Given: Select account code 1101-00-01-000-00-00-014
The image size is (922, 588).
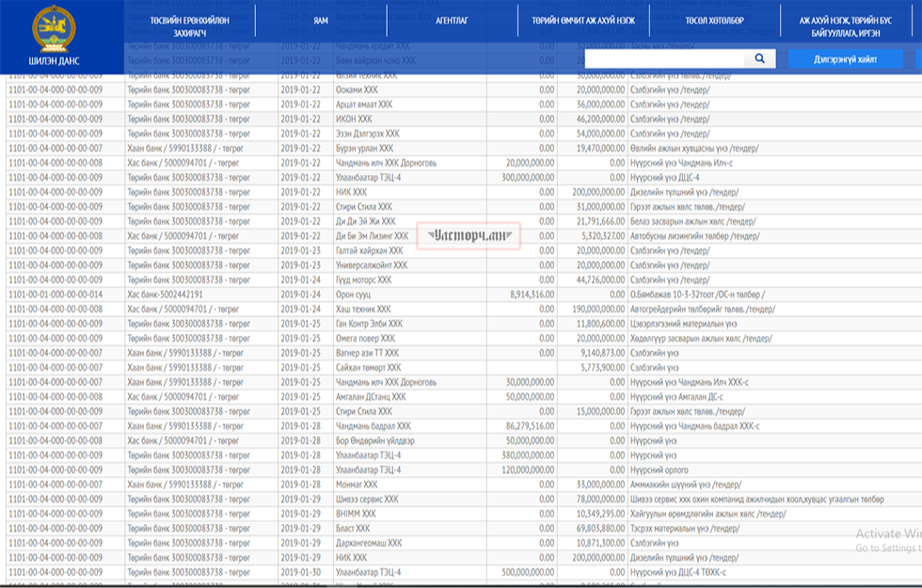Looking at the screenshot, I should point(56,294).
